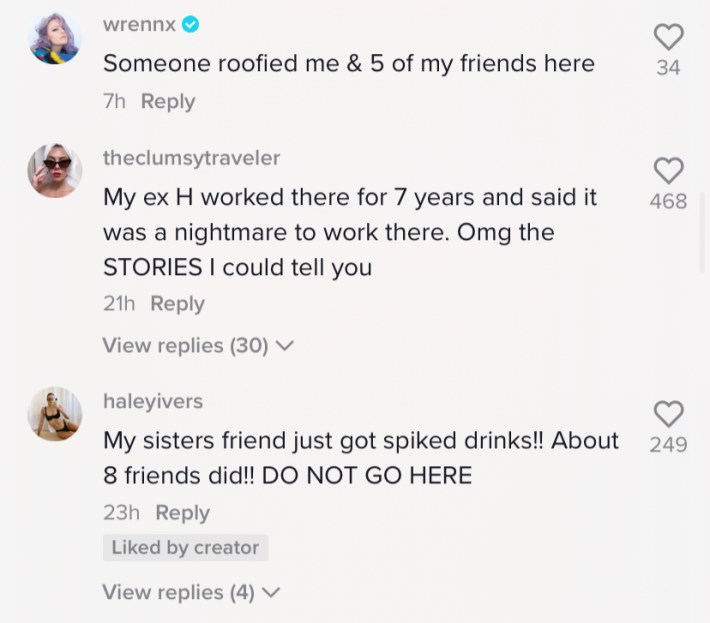Screen dimensions: 710x623
Task: Reply to haleyivers' comment
Action: coord(182,513)
